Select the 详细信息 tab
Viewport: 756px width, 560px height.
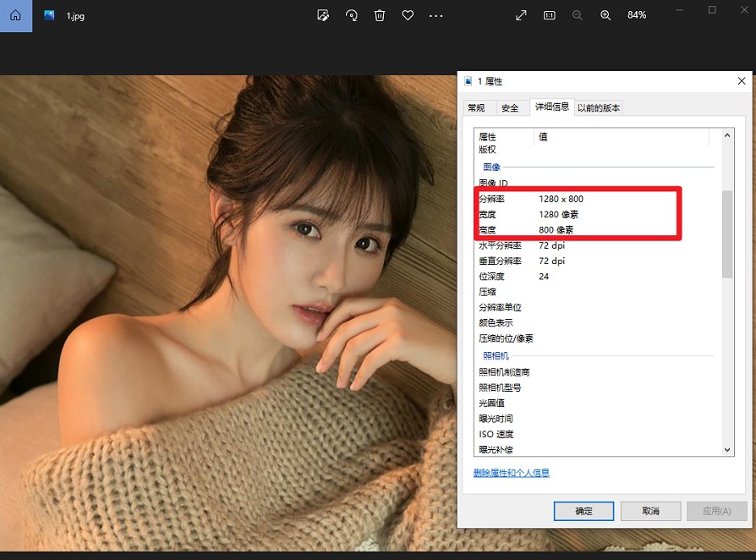[552, 107]
